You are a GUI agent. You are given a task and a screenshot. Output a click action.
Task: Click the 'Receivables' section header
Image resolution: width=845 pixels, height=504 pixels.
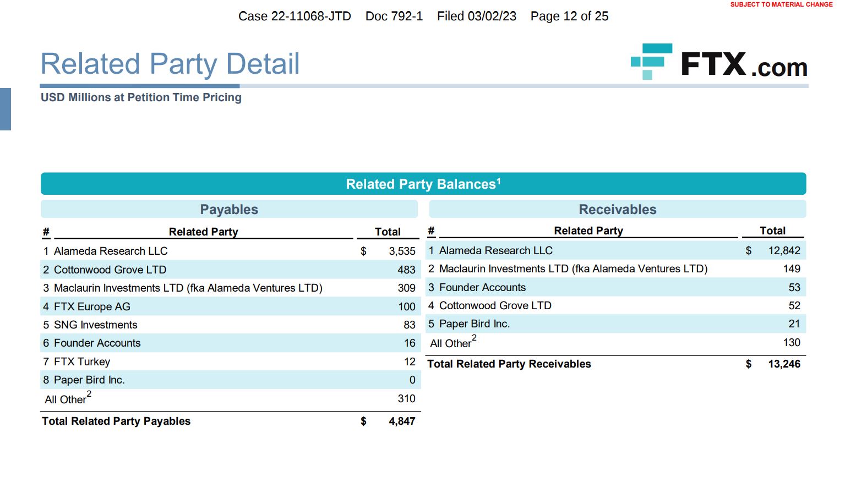[x=618, y=209]
